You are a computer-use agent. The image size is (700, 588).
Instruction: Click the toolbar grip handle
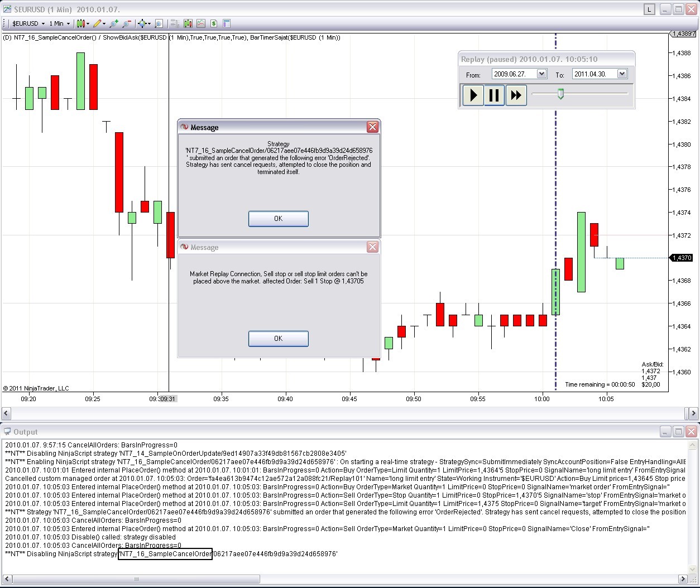5,23
